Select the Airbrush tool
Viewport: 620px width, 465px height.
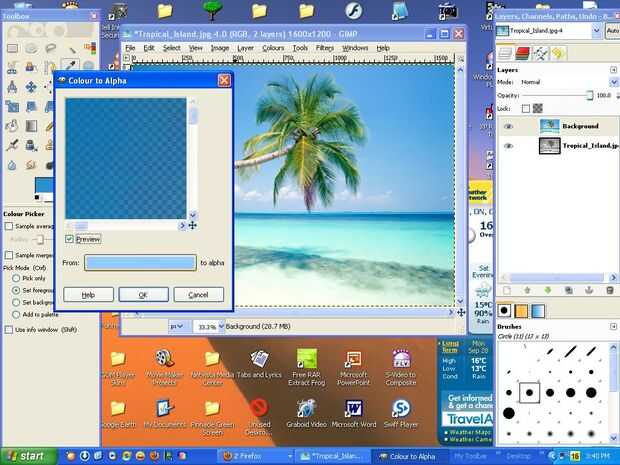point(12,145)
